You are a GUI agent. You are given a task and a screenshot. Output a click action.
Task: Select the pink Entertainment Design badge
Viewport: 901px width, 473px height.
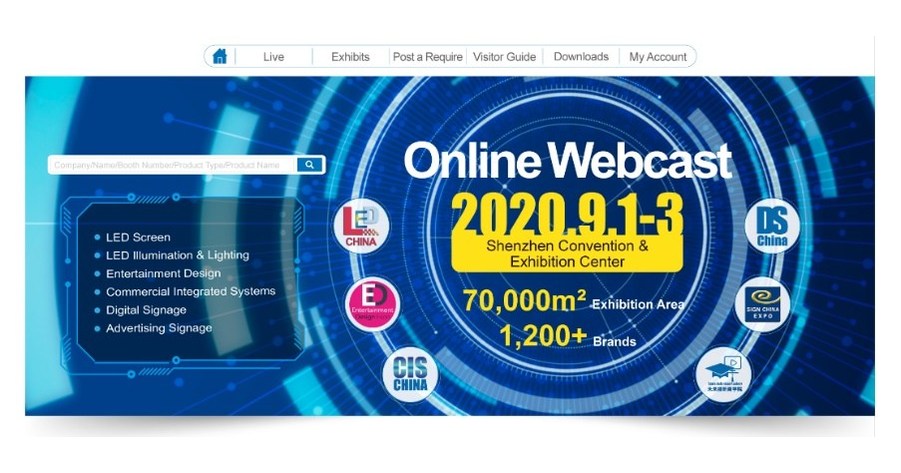(x=371, y=305)
